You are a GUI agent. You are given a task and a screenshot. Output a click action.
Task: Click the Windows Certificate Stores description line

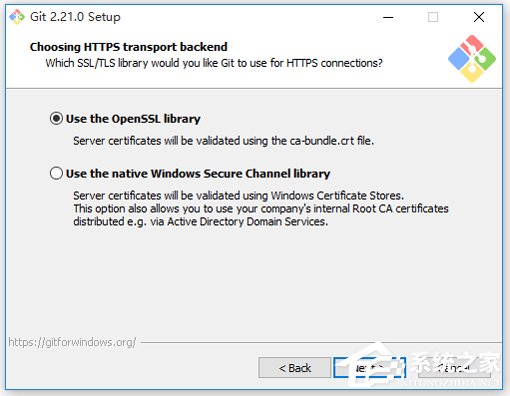click(x=238, y=195)
